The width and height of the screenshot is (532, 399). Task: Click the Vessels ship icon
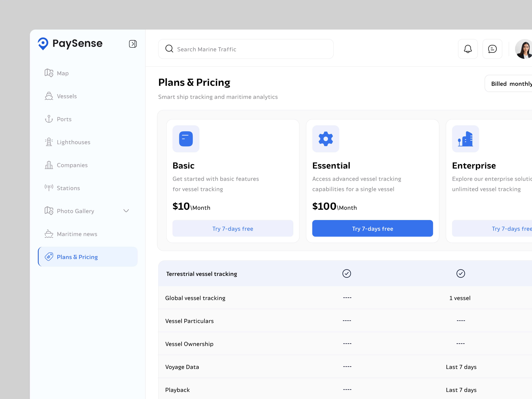[49, 96]
